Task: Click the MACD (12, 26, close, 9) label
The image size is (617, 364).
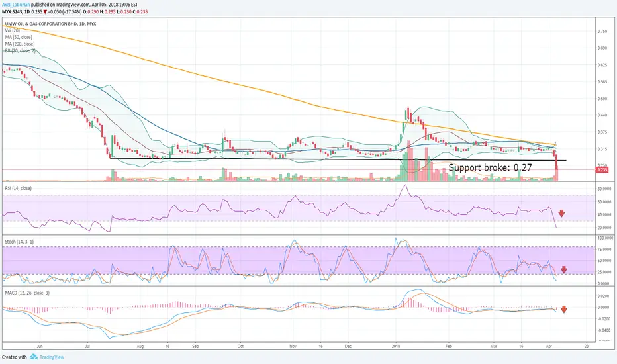Action: pos(27,293)
